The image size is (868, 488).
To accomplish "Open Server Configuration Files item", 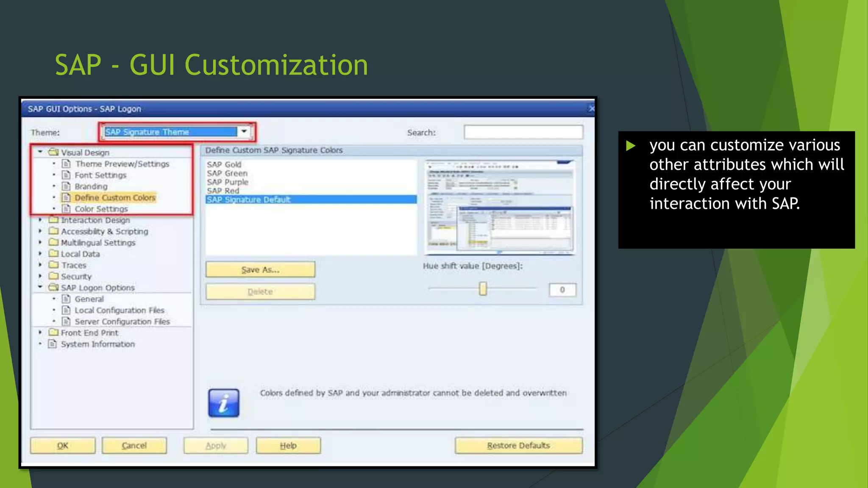I will pos(122,322).
